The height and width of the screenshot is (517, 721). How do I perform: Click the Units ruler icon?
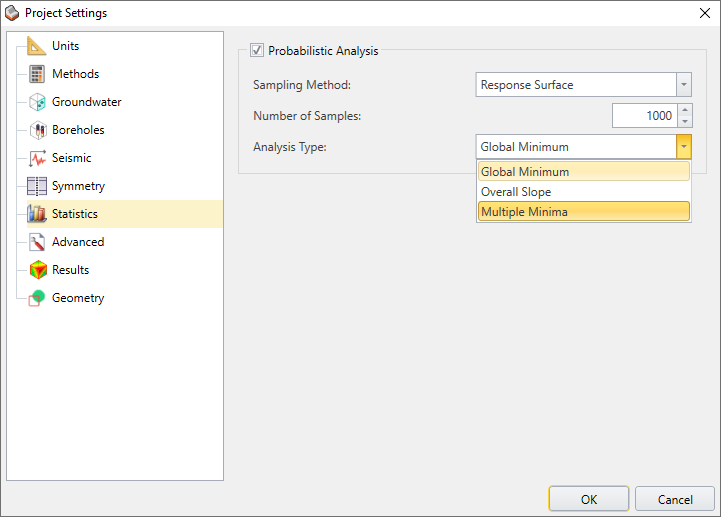click(37, 46)
